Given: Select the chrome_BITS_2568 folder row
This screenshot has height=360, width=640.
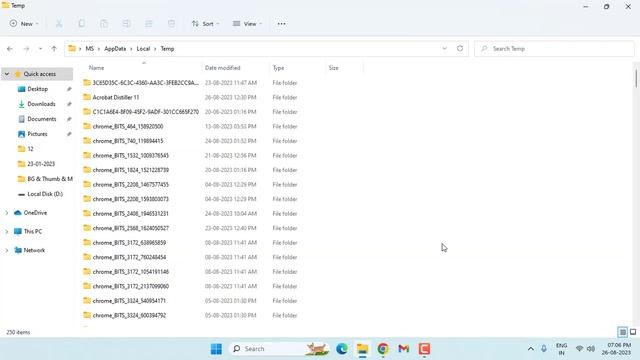Looking at the screenshot, I should point(130,228).
